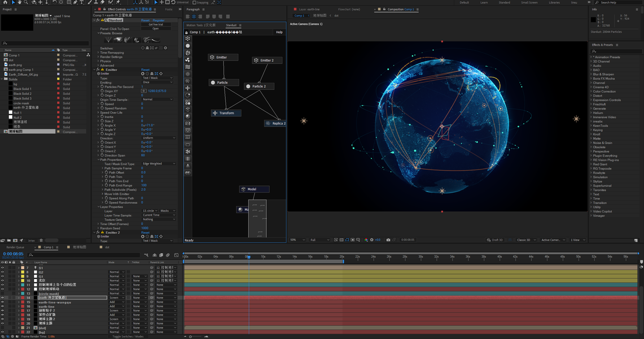Align paragraph text center
The image size is (644, 339).
[x=194, y=16]
